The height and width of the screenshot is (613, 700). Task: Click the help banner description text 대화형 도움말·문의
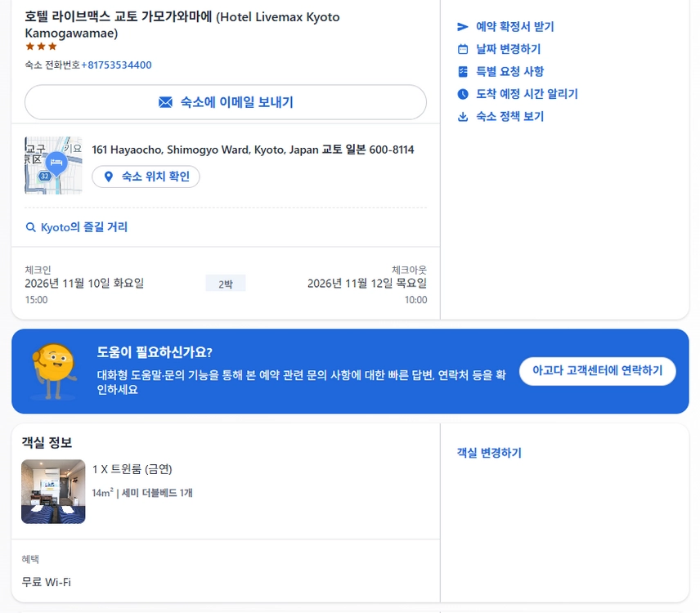tap(301, 383)
